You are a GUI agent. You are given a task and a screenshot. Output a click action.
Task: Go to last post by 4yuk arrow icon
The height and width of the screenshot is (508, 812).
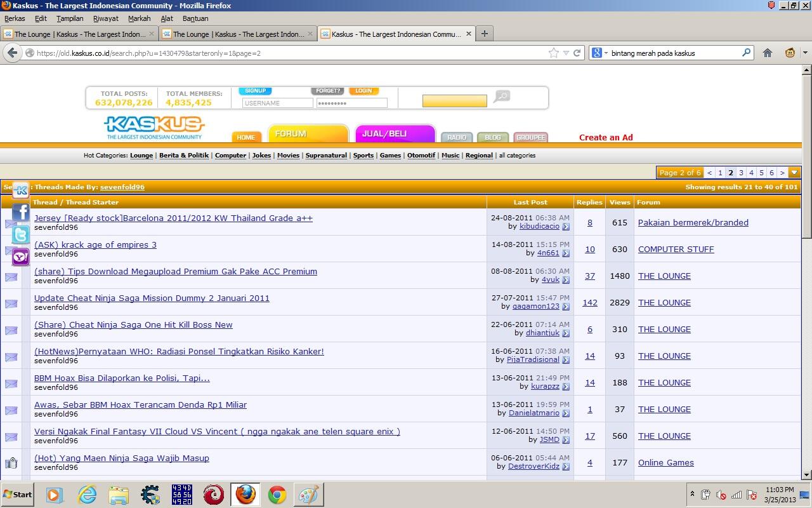[566, 280]
